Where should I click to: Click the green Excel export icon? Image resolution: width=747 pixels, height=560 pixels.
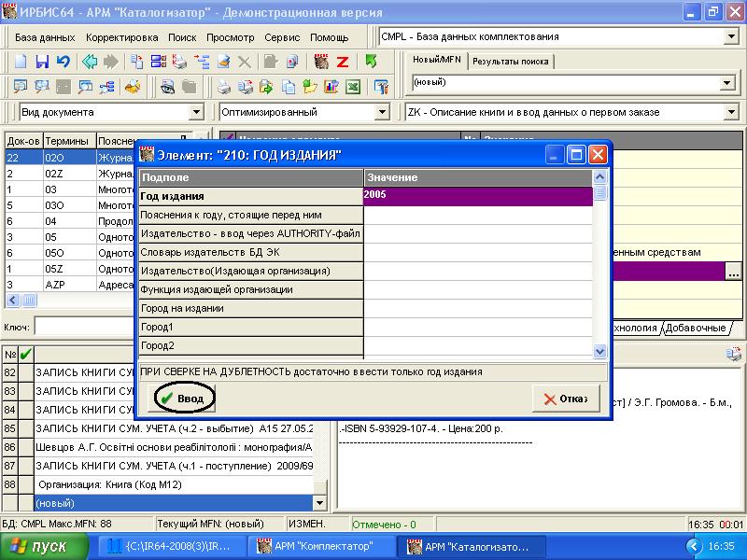(x=353, y=88)
